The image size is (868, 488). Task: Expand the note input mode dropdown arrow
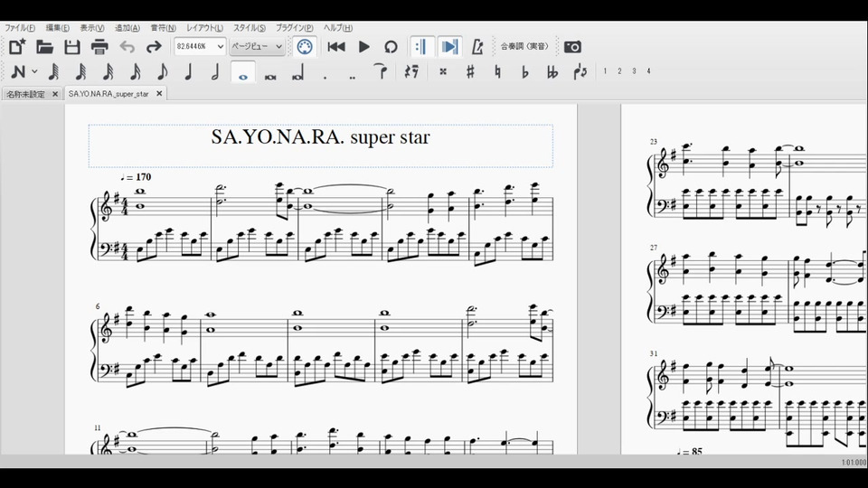pos(34,71)
